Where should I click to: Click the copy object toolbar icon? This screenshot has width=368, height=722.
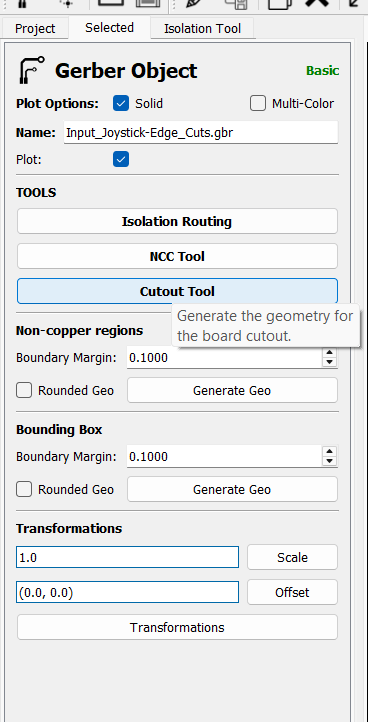(x=279, y=4)
